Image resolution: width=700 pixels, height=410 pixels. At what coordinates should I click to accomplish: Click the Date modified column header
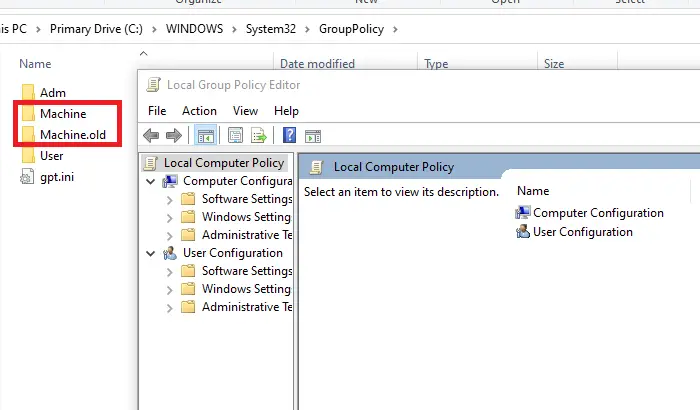[317, 64]
